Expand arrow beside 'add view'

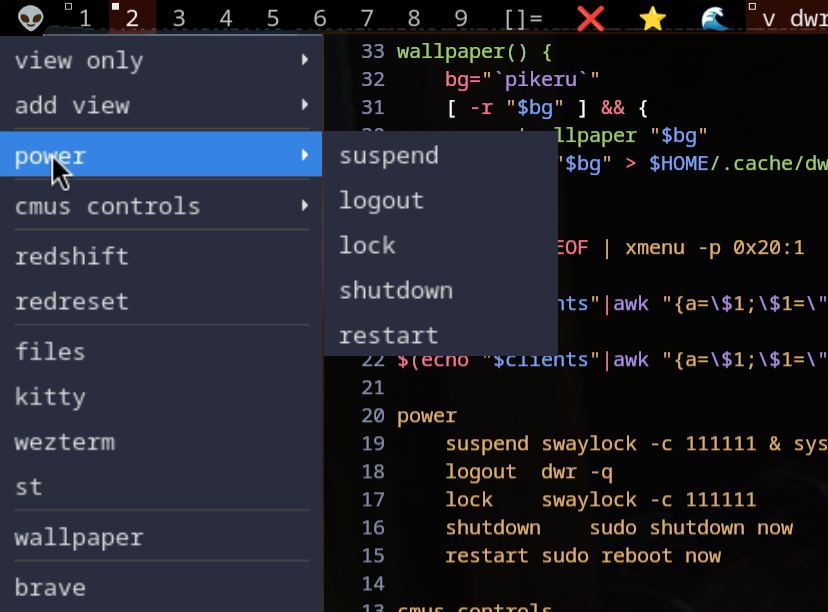pyautogui.click(x=305, y=105)
